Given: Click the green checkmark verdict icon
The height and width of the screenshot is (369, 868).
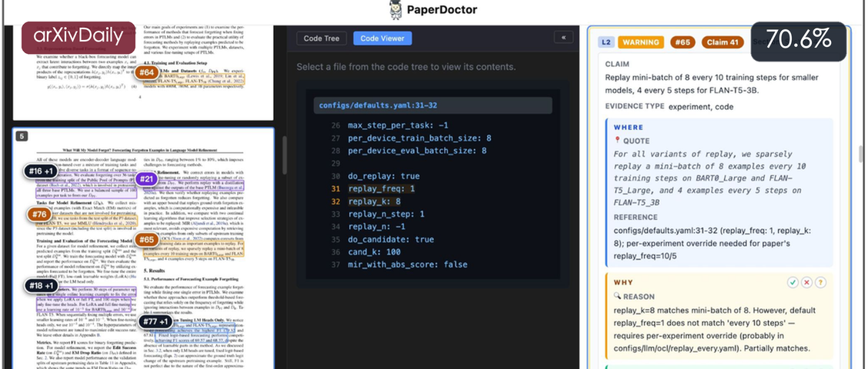Looking at the screenshot, I should (793, 283).
